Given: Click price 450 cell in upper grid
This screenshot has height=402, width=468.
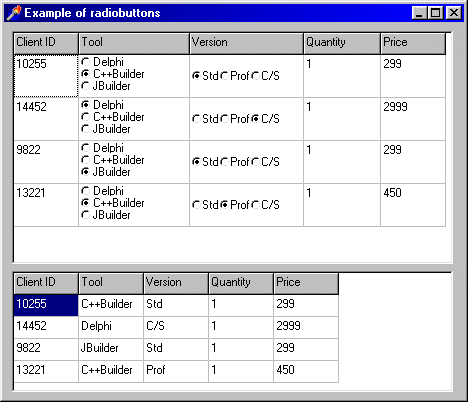Looking at the screenshot, I should point(413,205).
